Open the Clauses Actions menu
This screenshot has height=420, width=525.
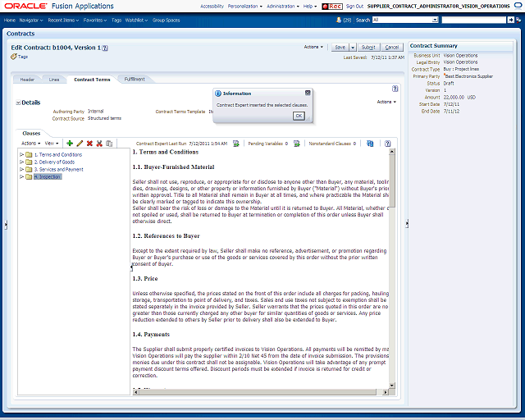pos(31,144)
